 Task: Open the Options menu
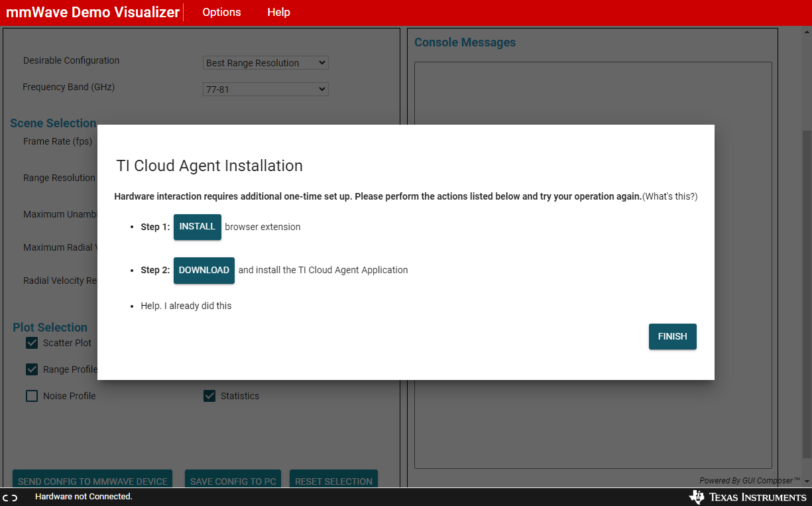[x=221, y=13]
